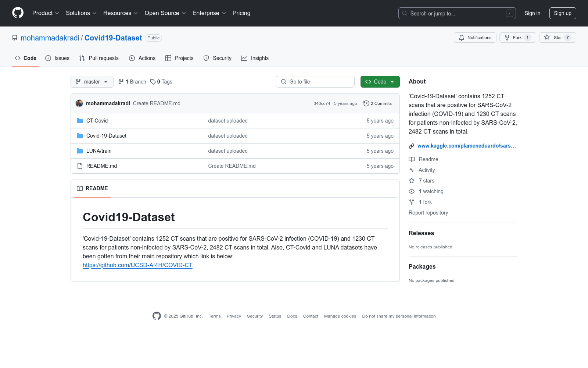Click the Packages heading link
Viewport: 588px width, 368px height.
(x=422, y=266)
